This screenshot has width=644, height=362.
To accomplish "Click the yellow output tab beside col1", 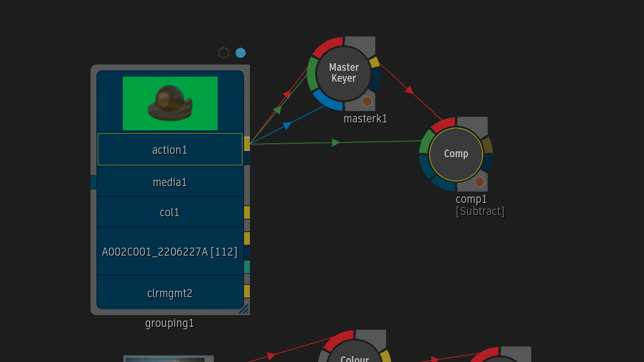I will tap(247, 212).
